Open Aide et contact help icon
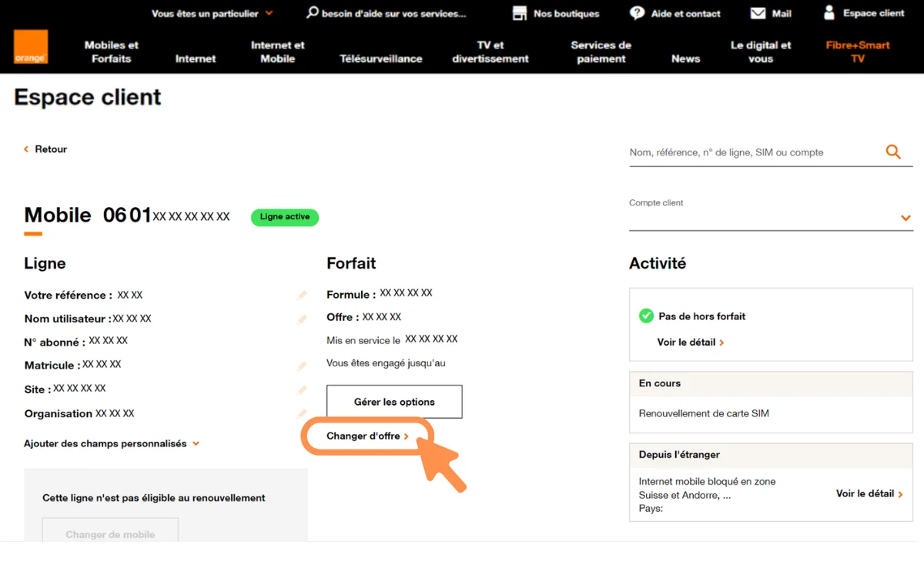924x568 pixels. [x=637, y=13]
